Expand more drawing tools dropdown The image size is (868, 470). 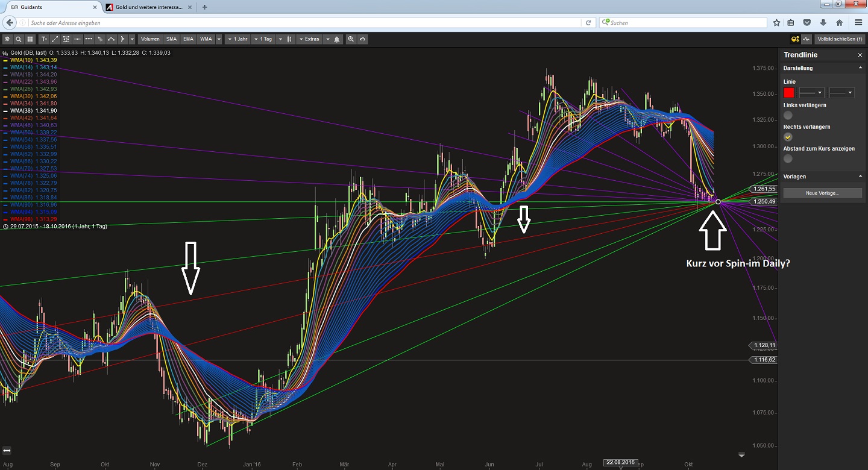[132, 39]
